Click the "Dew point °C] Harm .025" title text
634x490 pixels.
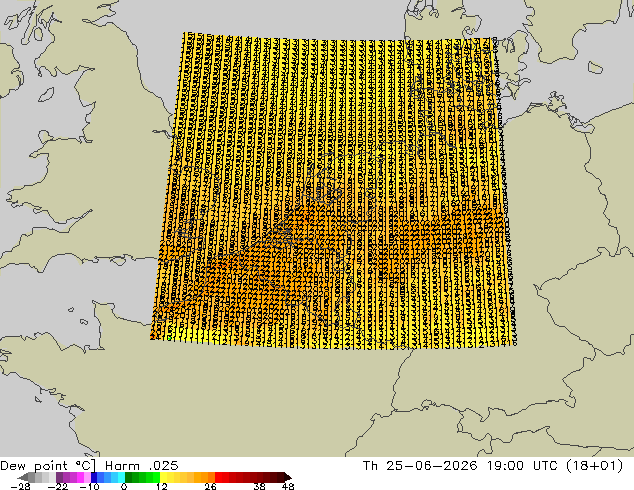pos(89,466)
